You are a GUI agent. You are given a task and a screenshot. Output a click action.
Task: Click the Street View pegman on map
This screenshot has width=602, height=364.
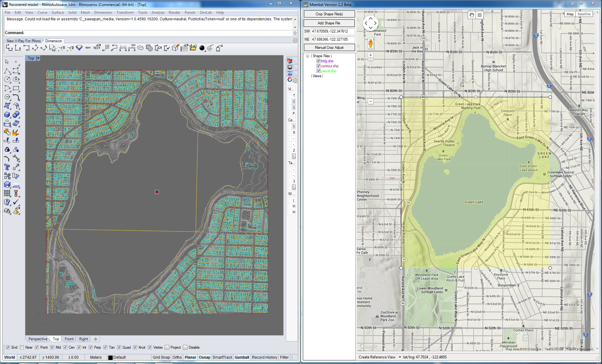pos(371,43)
